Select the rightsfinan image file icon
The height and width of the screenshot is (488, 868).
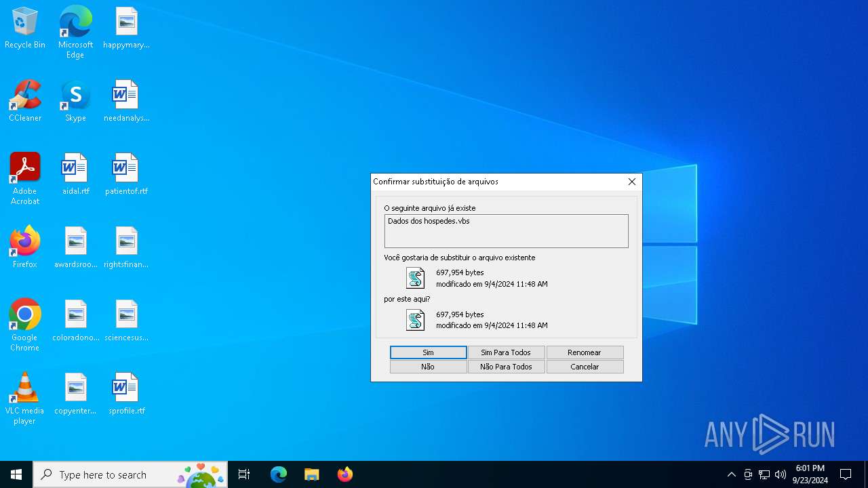126,248
